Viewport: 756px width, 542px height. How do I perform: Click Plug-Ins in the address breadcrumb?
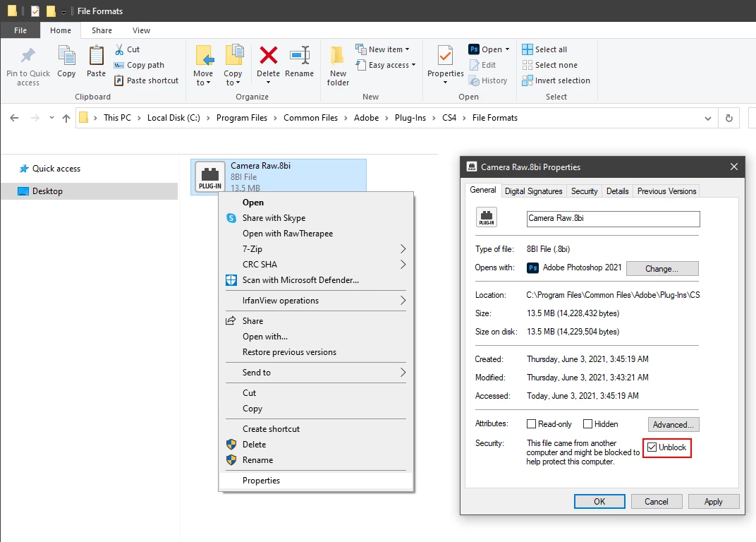(410, 118)
